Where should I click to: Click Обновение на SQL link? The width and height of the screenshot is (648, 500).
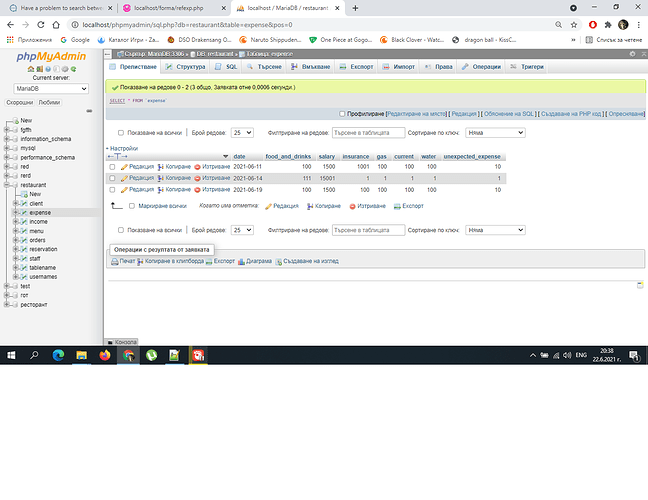[509, 114]
